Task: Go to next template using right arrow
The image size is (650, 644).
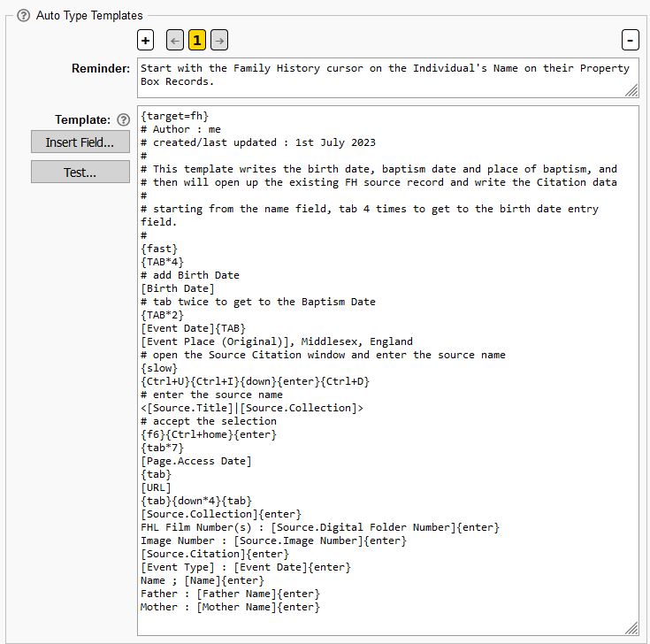Action: (218, 40)
